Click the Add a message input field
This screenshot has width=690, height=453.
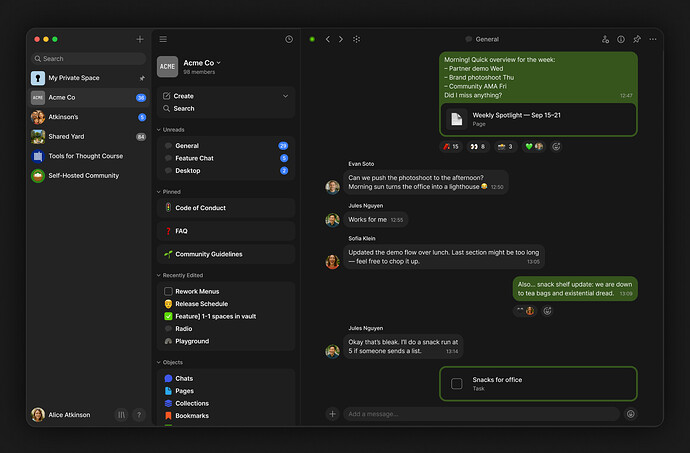coord(480,414)
